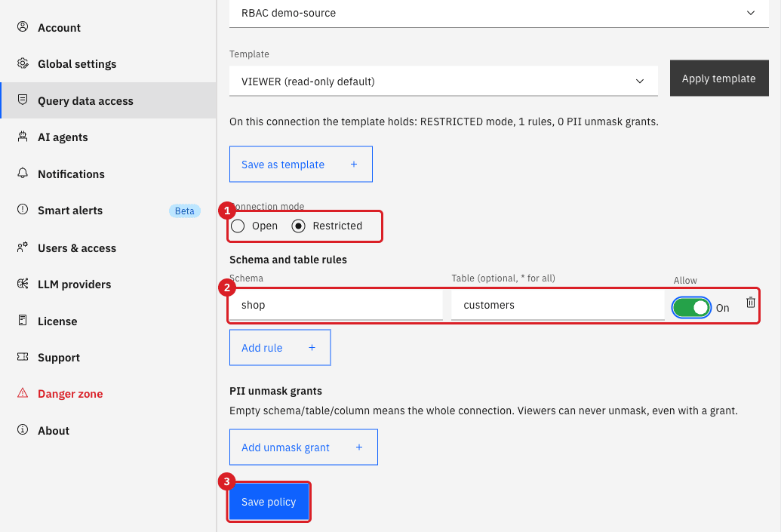Click the On label beside the toggle
Image resolution: width=781 pixels, height=532 pixels.
722,308
